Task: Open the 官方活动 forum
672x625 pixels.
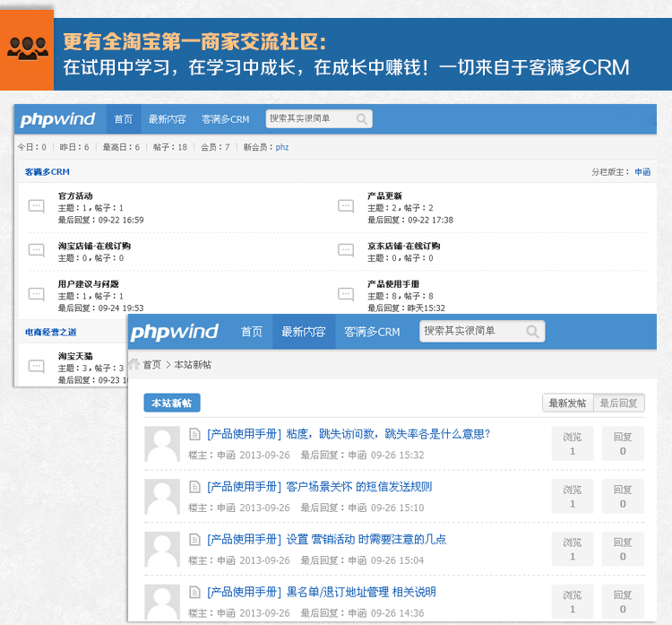Action: [x=75, y=196]
